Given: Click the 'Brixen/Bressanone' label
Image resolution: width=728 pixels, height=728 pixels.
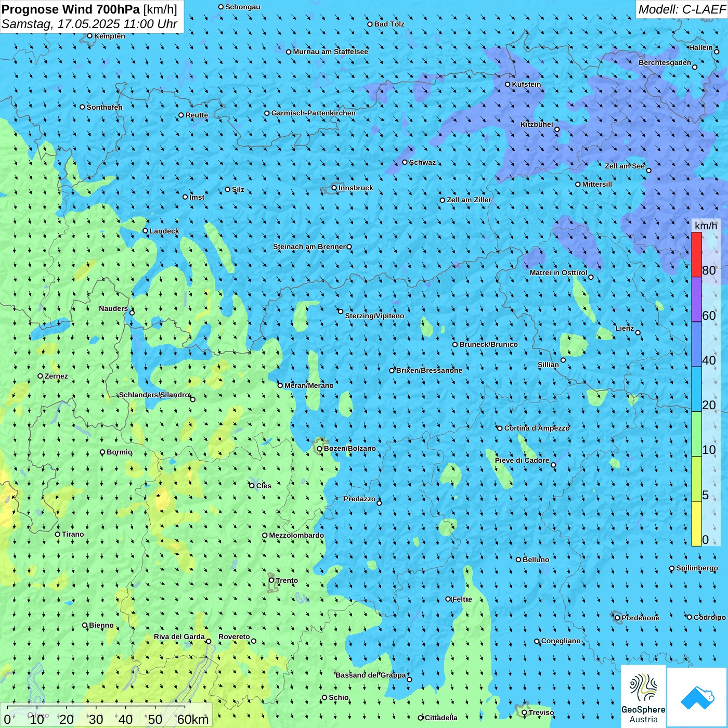Looking at the screenshot, I should [x=430, y=370].
